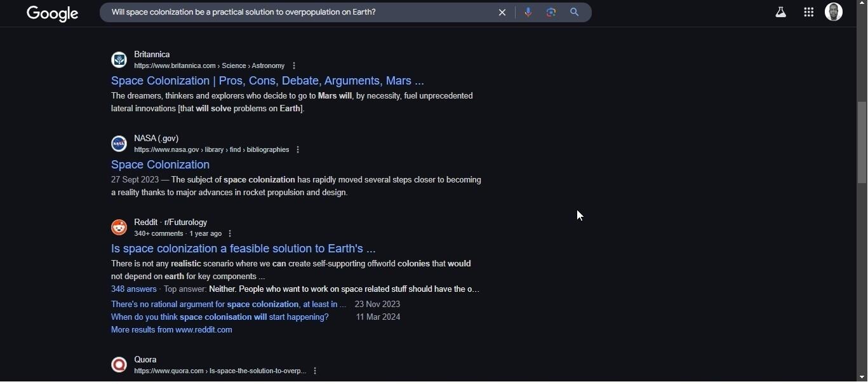Click the Reddit site favicon
This screenshot has height=384, width=868.
[x=119, y=228]
